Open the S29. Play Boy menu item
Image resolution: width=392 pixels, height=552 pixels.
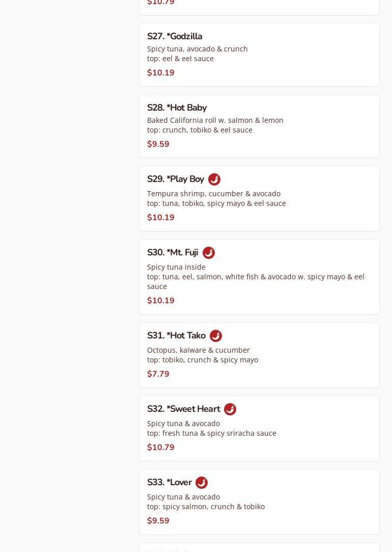click(x=176, y=179)
